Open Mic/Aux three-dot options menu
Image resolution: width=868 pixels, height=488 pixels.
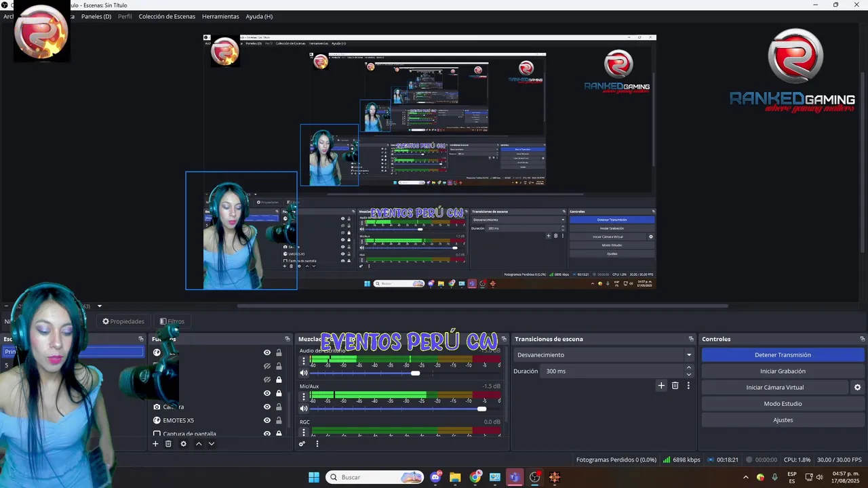(x=304, y=397)
